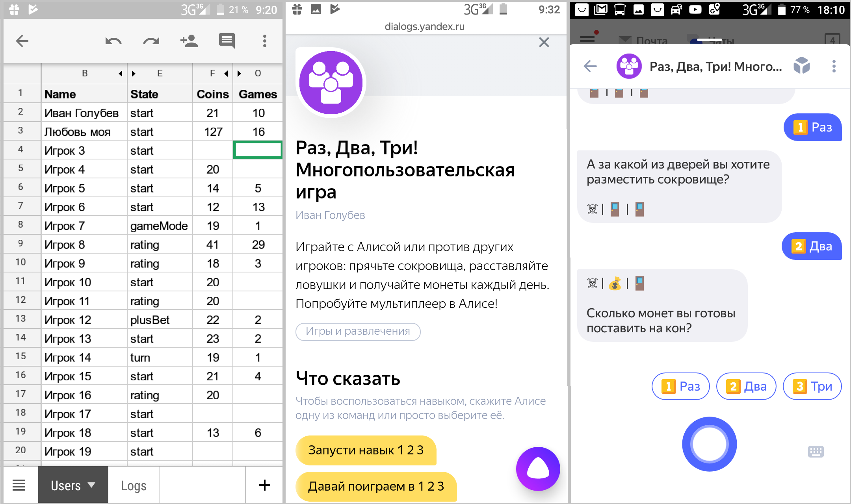Select cell 'Игрок 14'
The image size is (851, 504).
(x=84, y=358)
